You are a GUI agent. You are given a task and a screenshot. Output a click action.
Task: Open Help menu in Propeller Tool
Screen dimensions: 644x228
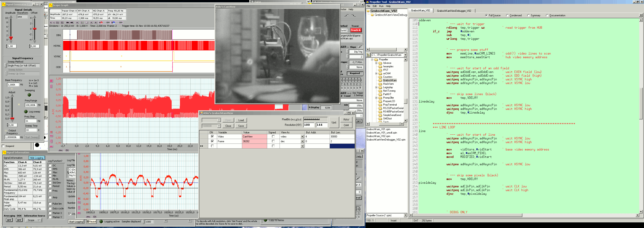(x=388, y=6)
